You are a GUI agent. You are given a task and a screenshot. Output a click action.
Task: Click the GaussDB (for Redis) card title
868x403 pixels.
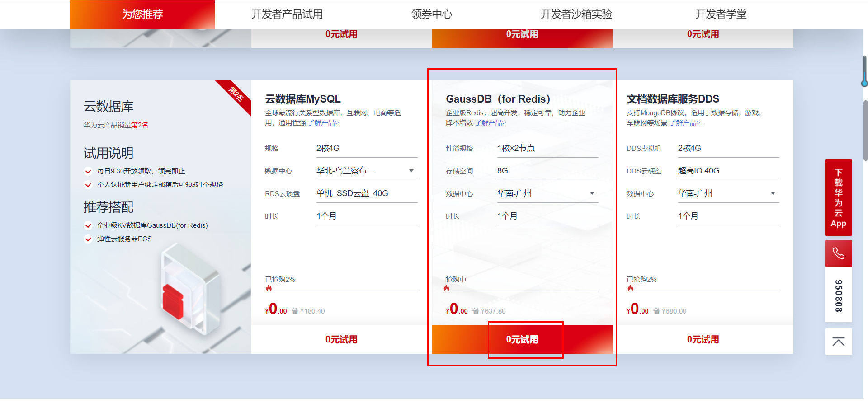[498, 99]
